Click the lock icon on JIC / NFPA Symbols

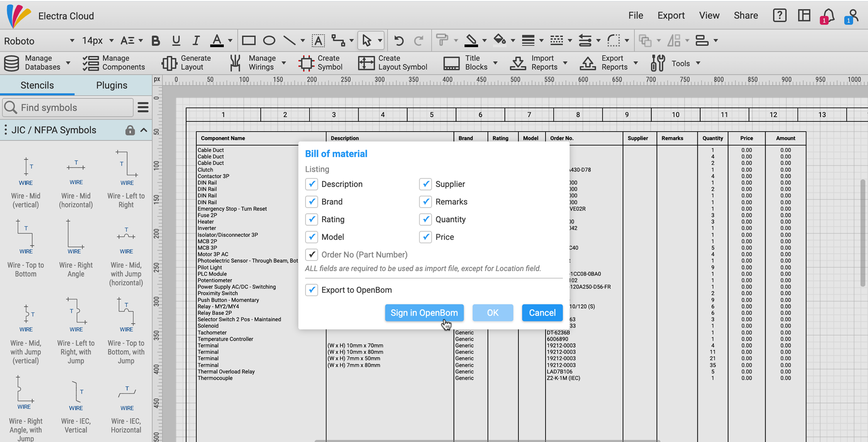130,130
